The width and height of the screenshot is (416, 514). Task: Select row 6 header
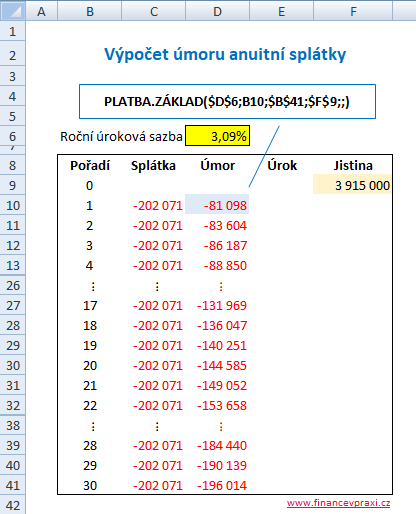coord(13,136)
